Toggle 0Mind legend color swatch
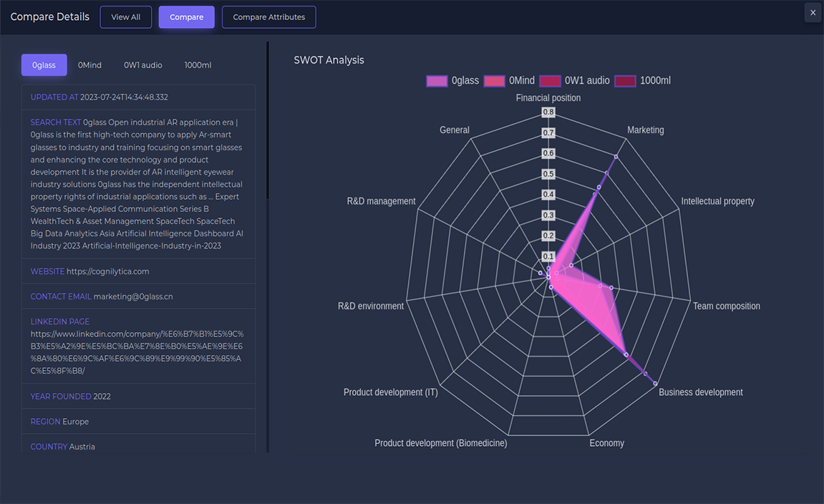824x504 pixels. 495,81
